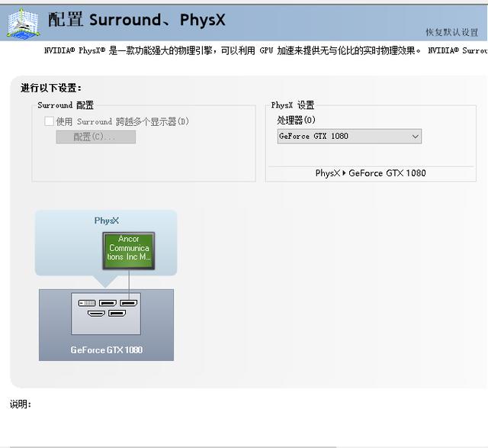Click the HDMI port icon on GPU
The width and height of the screenshot is (488, 448).
pos(96,313)
